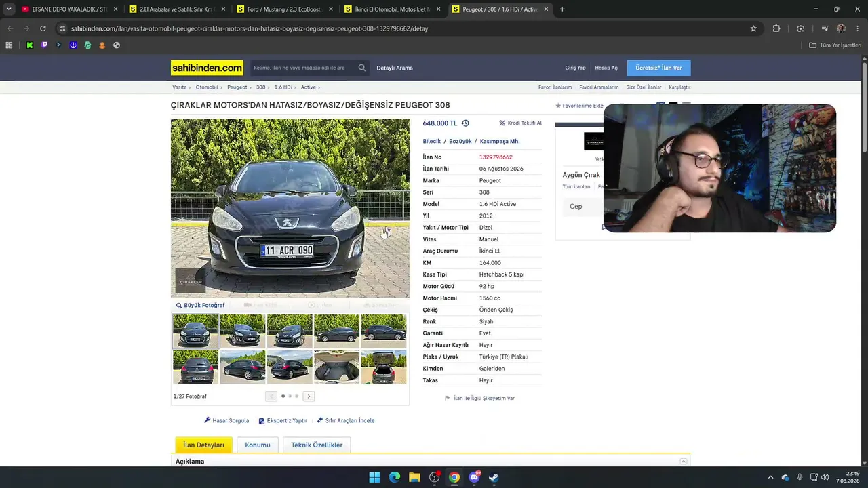This screenshot has height=488, width=868.
Task: Collapse the Açıklama section
Action: coord(684,462)
